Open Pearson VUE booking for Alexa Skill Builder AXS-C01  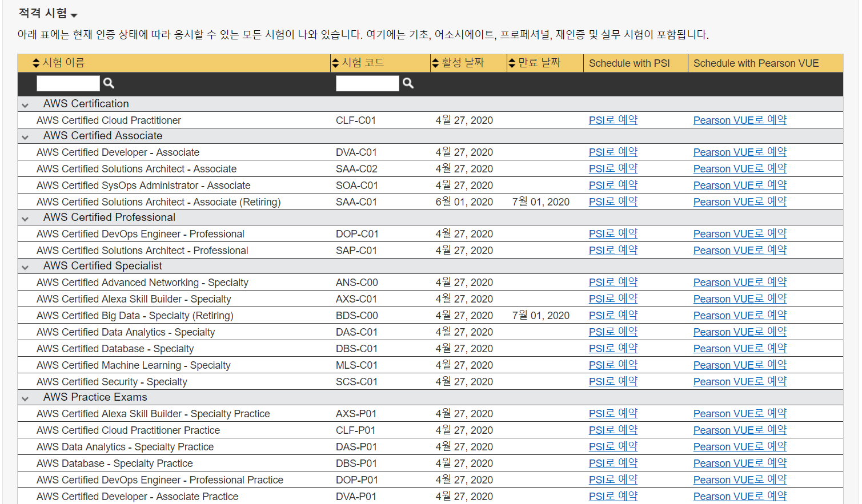tap(740, 299)
